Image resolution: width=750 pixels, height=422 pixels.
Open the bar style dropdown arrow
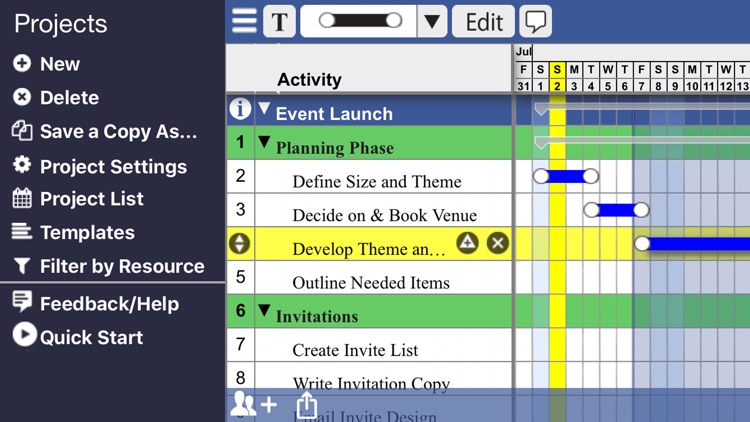(x=431, y=21)
